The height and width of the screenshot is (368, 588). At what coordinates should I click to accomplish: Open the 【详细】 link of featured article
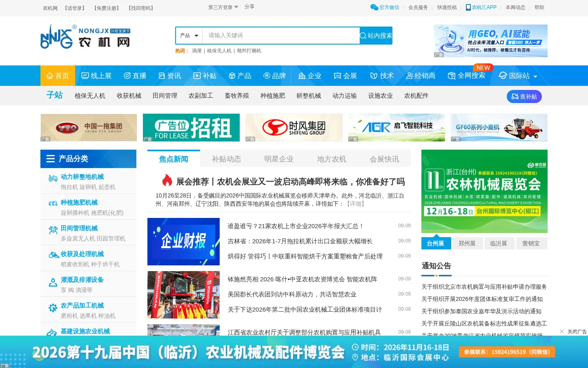click(x=356, y=204)
